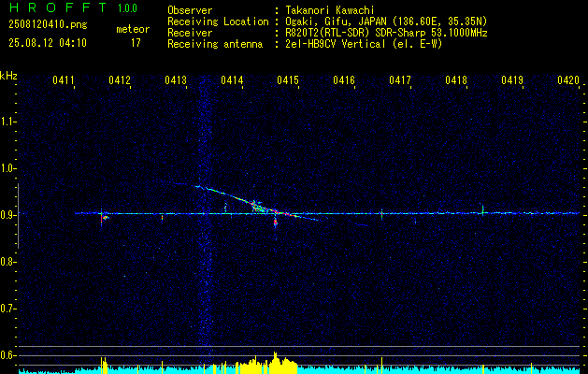Screen dimensions: 588x374
Task: Click the 0420 time marker
Action: (568, 79)
